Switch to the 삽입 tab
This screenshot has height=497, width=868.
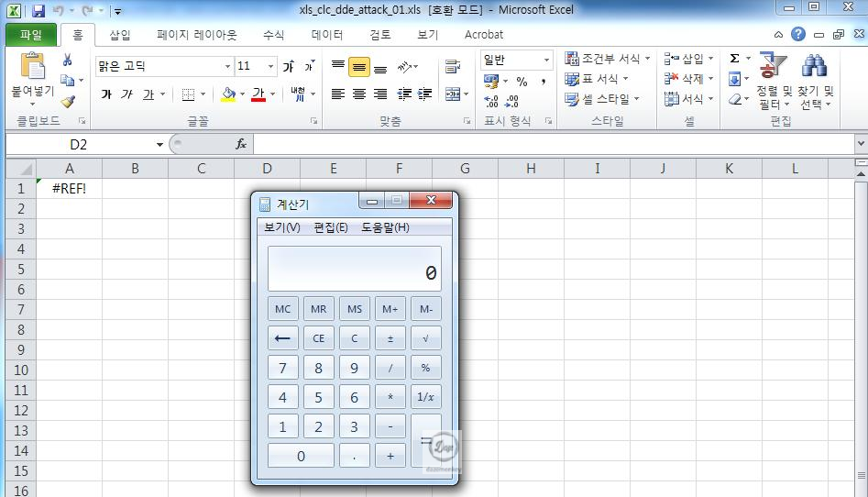(x=119, y=35)
